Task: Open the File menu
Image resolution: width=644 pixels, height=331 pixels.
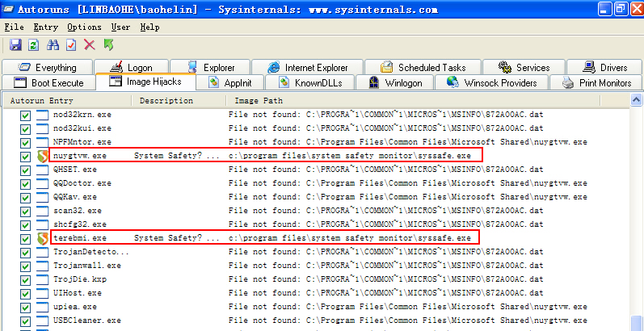Action: tap(14, 27)
